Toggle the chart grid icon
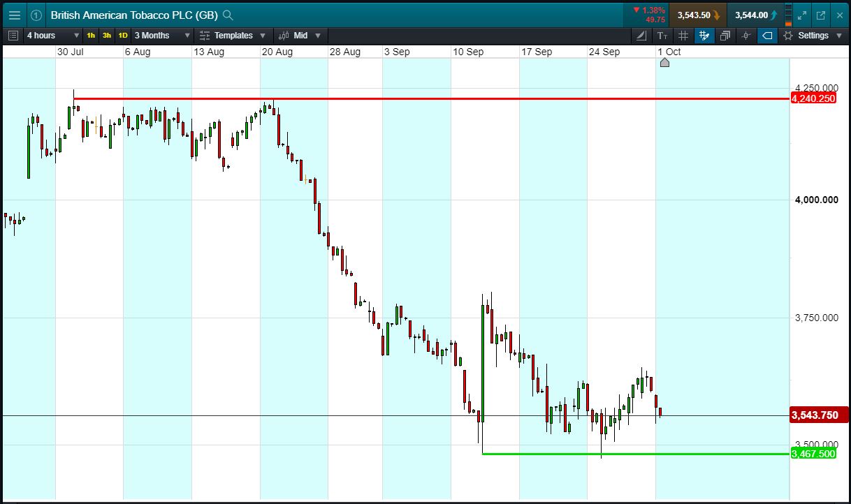Image resolution: width=851 pixels, height=504 pixels. click(x=683, y=36)
